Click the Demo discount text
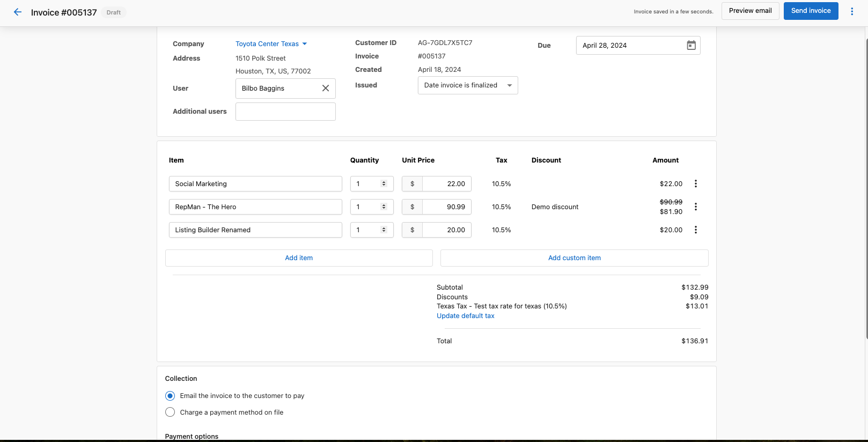 pos(555,207)
